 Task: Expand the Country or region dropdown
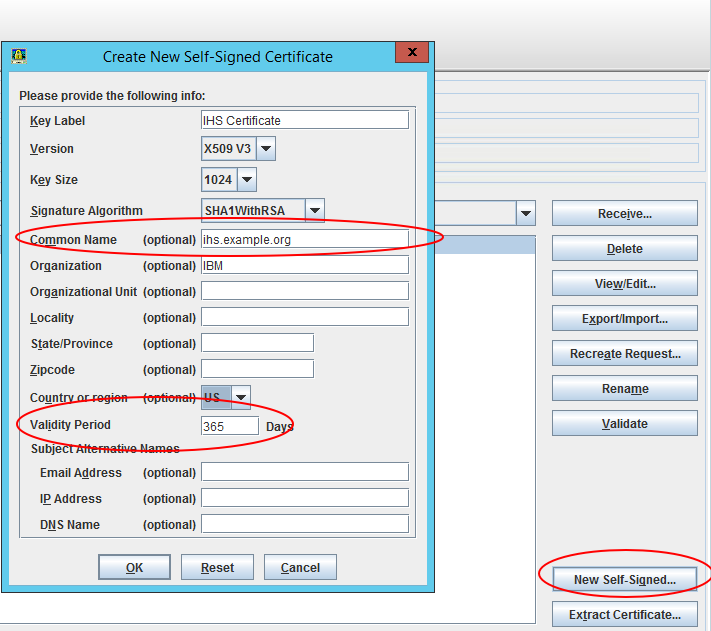(241, 397)
